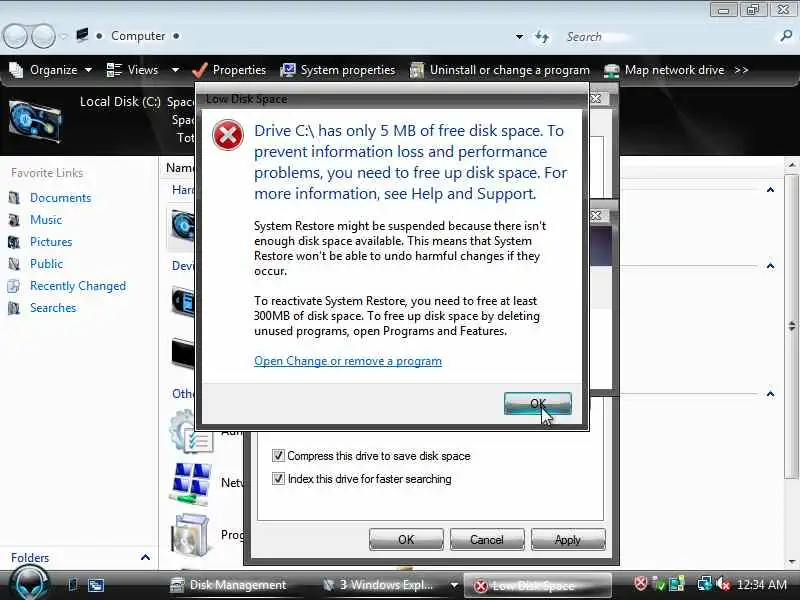Open Pictures favorite link
This screenshot has height=600, width=800.
51,242
